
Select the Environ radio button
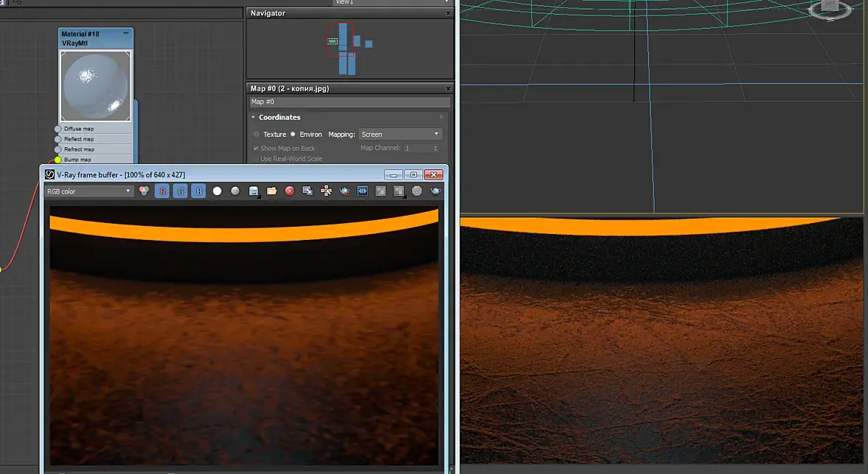(293, 135)
